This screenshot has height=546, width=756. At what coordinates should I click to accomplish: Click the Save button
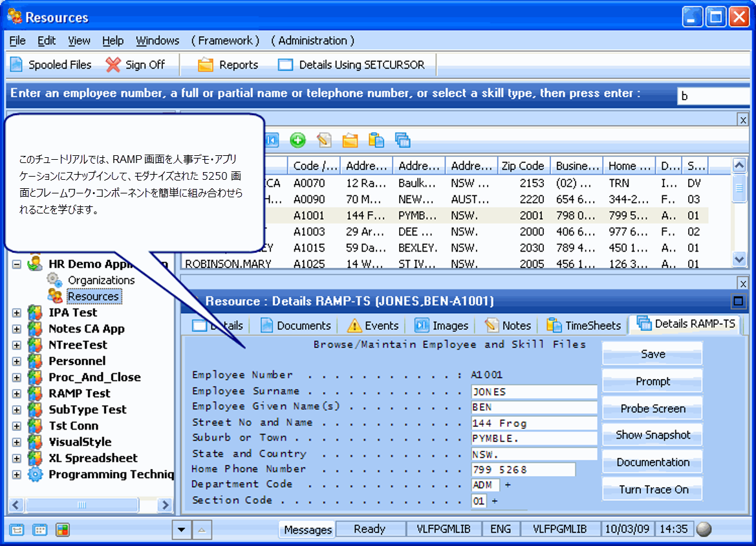[653, 354]
